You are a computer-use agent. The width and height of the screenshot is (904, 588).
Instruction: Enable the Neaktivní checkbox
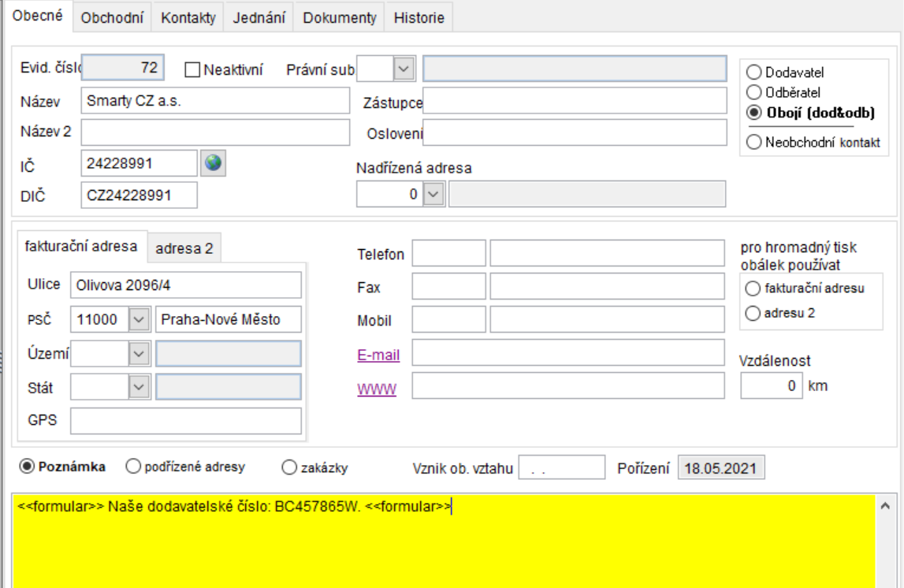[193, 69]
